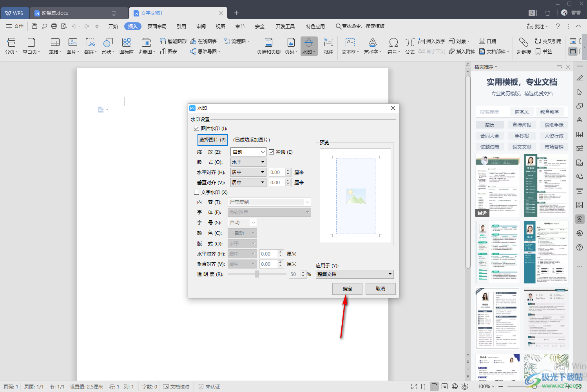The width and height of the screenshot is (587, 392).
Task: Select the Resume (简历) template category
Action: click(x=490, y=125)
